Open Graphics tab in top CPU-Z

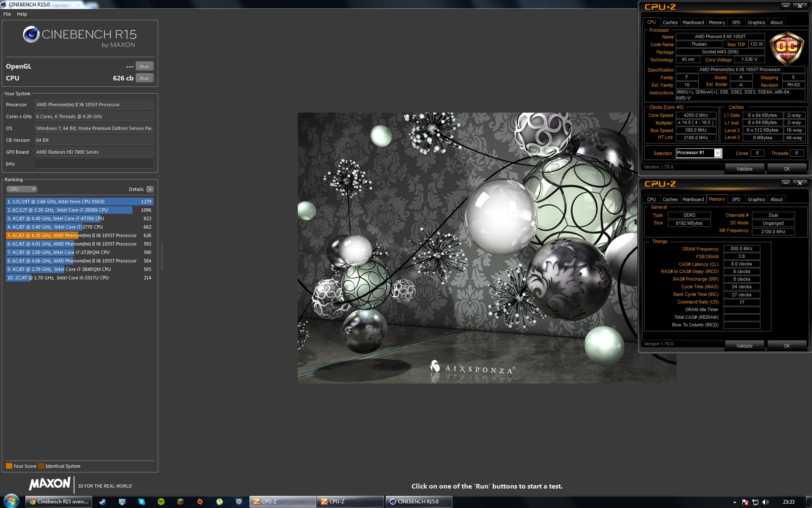coord(756,22)
